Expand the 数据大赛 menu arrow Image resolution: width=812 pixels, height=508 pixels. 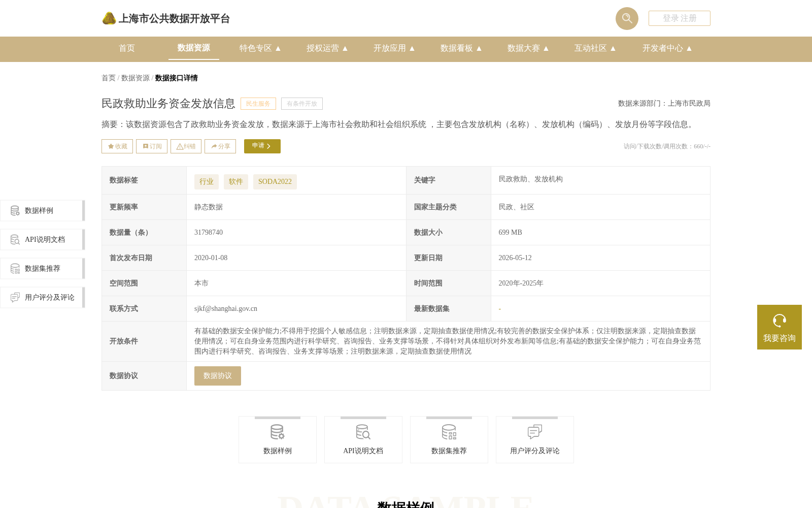click(546, 48)
